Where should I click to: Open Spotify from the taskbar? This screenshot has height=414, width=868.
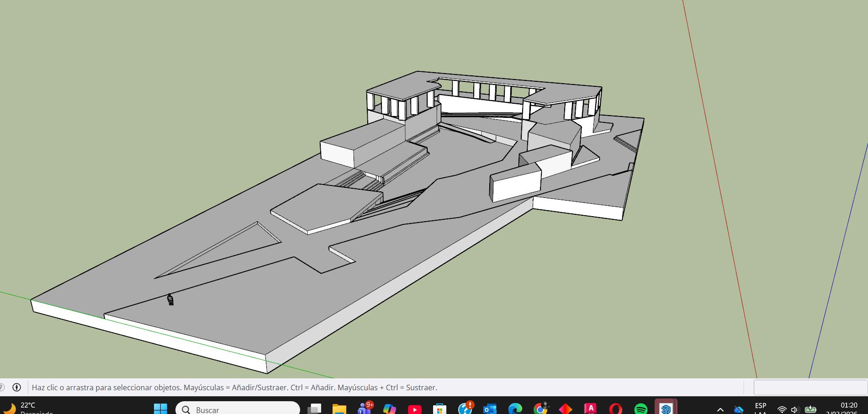pos(640,409)
